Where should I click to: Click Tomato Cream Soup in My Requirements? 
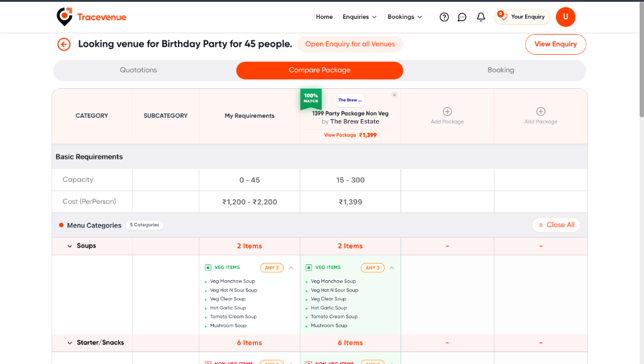coord(233,317)
